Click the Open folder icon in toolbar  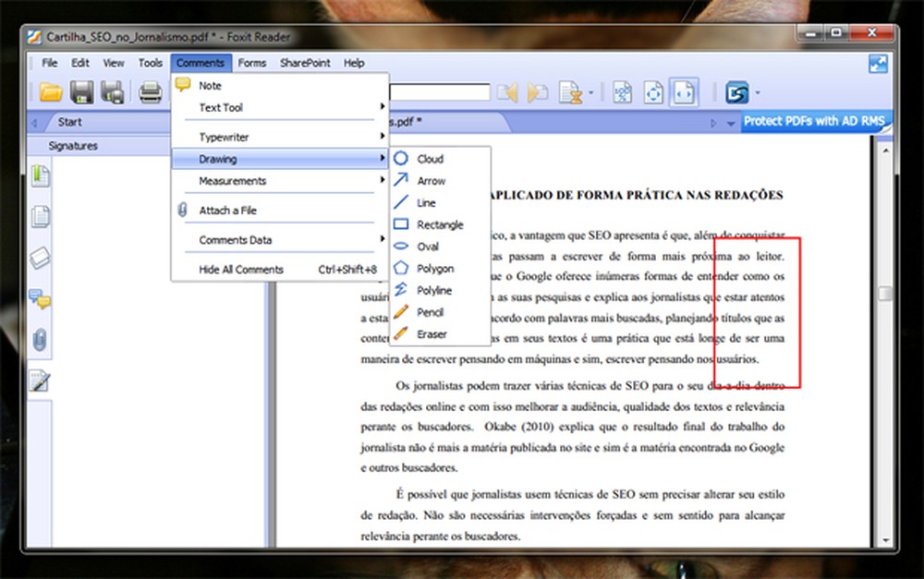[51, 91]
